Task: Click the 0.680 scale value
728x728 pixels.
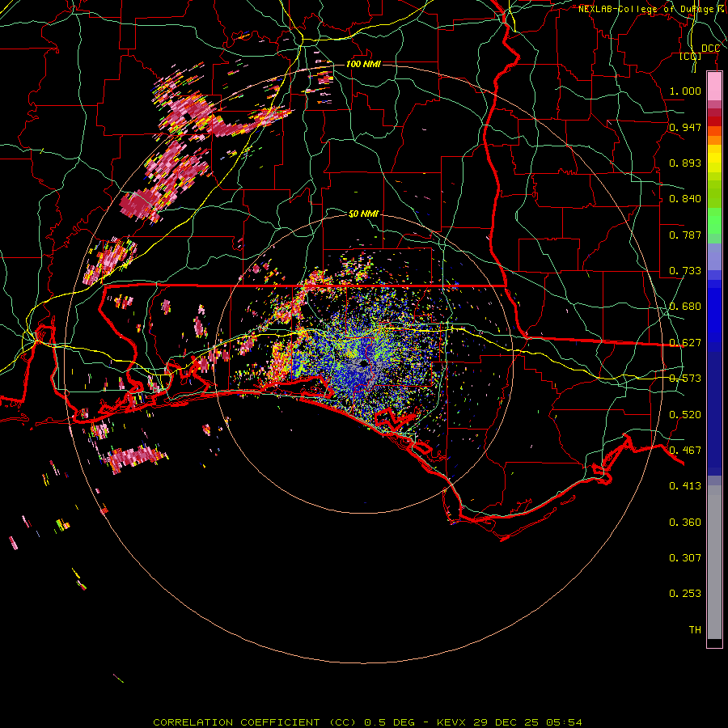Action: tap(685, 307)
